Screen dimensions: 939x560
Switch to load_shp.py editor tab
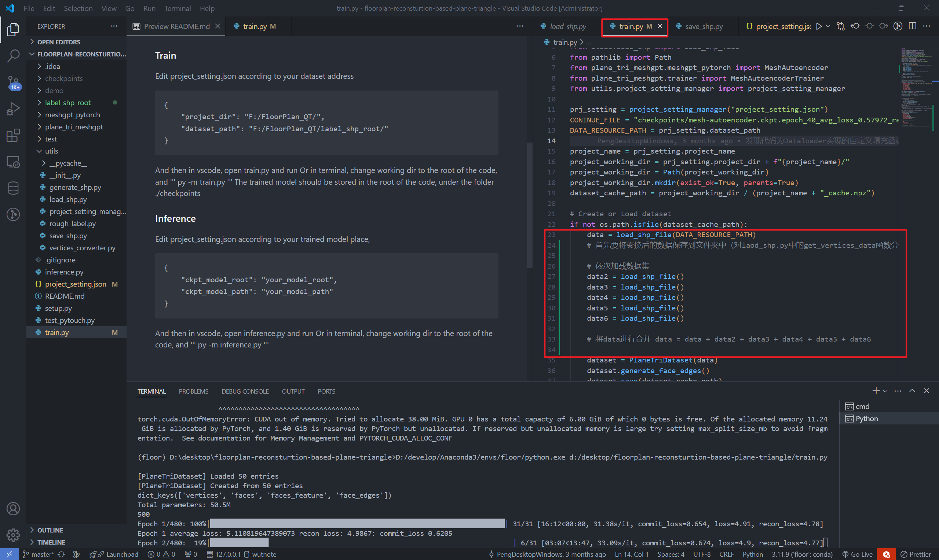point(567,26)
